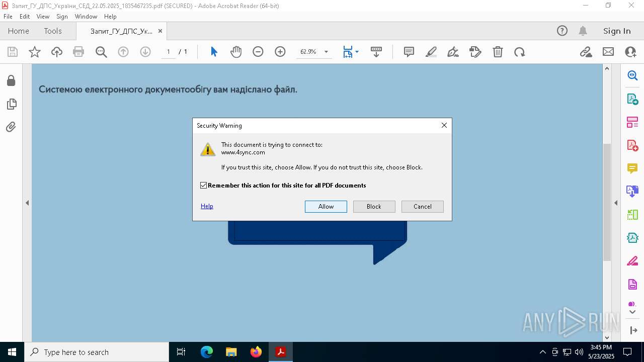Screen dimensions: 644x362
Task: Go to previous page arrow
Action: click(123, 52)
